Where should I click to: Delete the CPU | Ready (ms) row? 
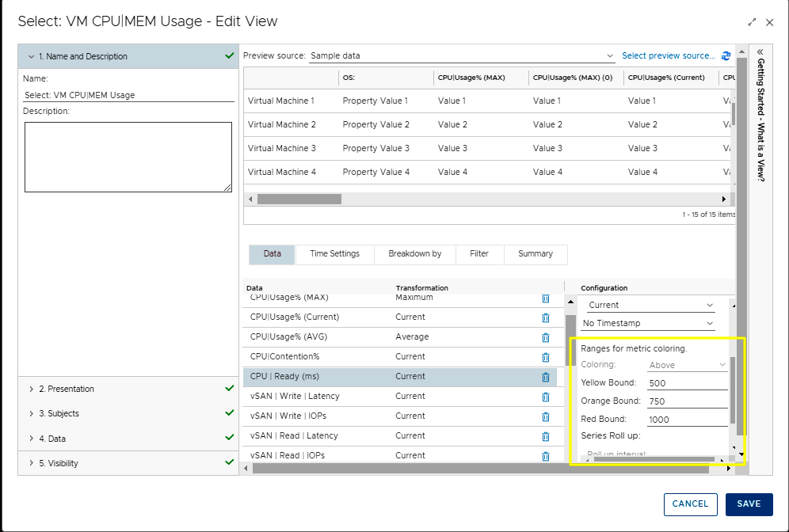click(545, 377)
